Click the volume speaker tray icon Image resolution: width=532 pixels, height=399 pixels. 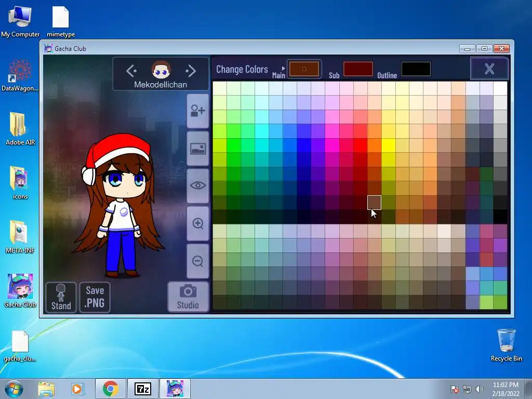point(480,389)
